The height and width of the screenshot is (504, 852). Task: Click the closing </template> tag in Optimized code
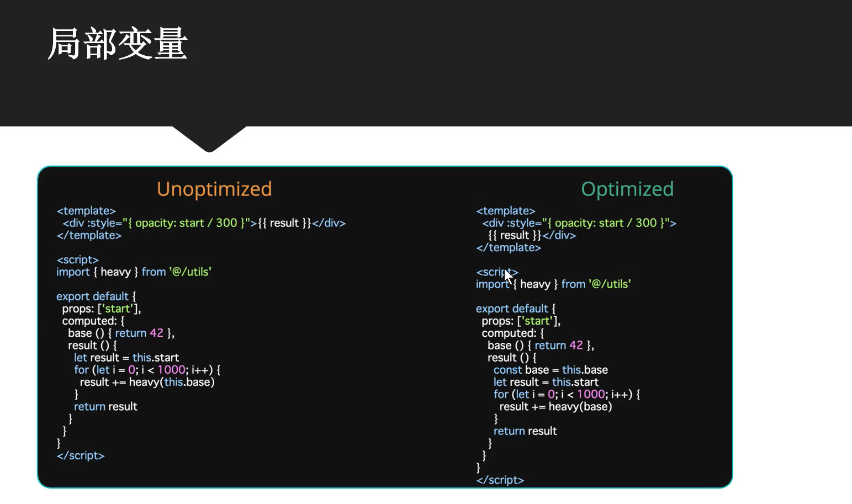click(x=509, y=248)
